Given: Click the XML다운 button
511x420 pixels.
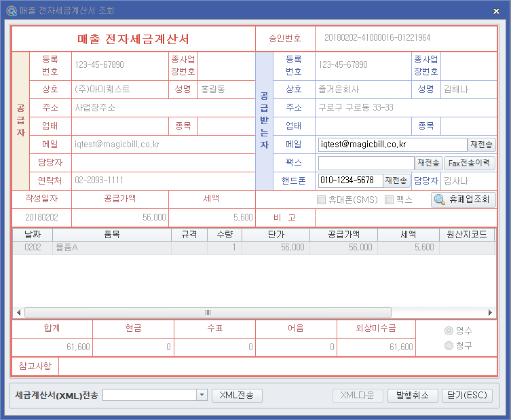Looking at the screenshot, I should click(358, 396).
